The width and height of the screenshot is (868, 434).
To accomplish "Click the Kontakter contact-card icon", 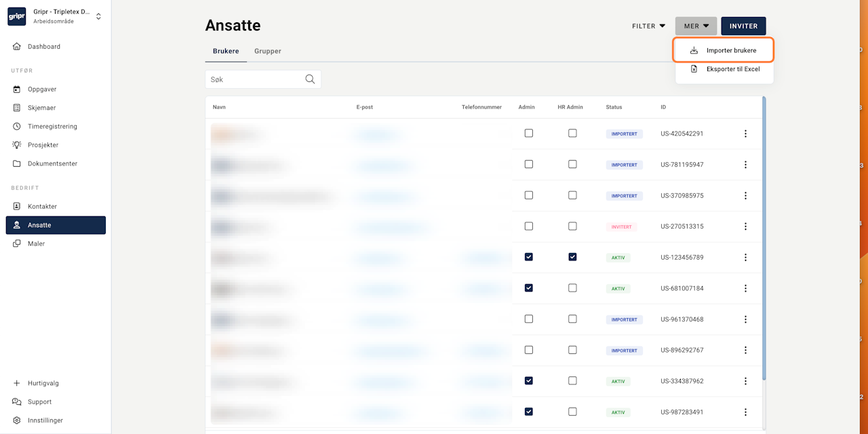I will tap(17, 207).
